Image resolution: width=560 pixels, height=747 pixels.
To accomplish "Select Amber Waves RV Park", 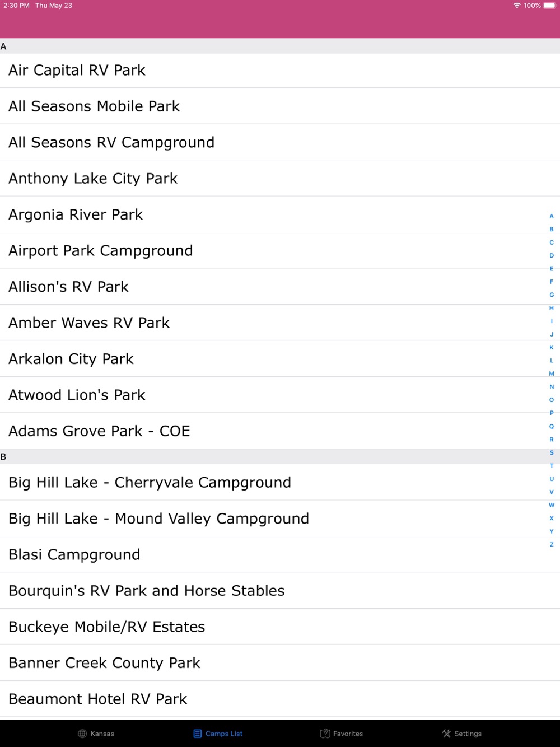I will pos(280,323).
